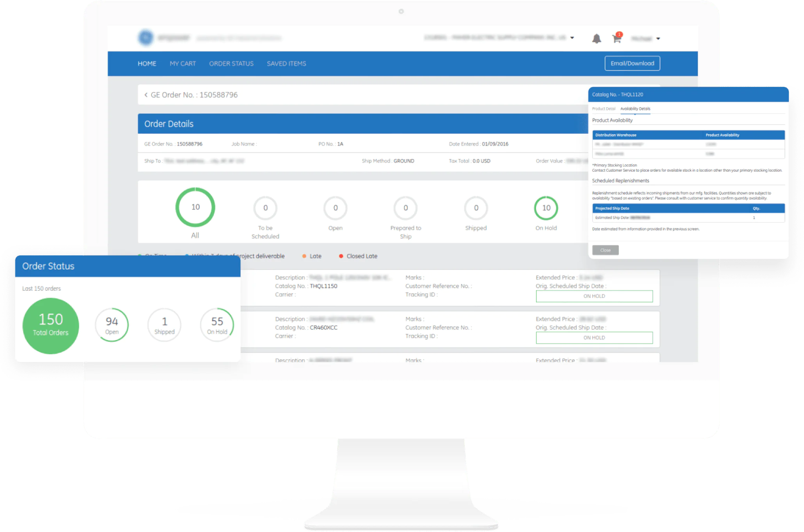Click the Close button on catalog panel
The image size is (804, 532).
click(606, 248)
